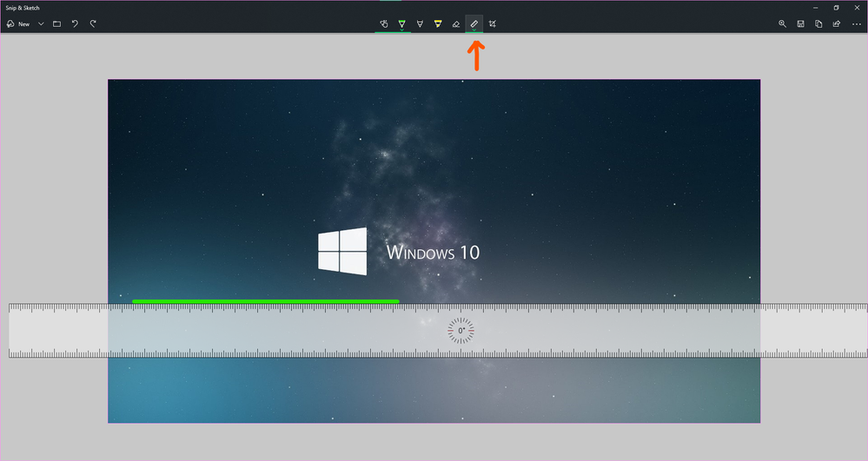Select the Pencil tool
Screen dimensions: 868x461
point(421,23)
